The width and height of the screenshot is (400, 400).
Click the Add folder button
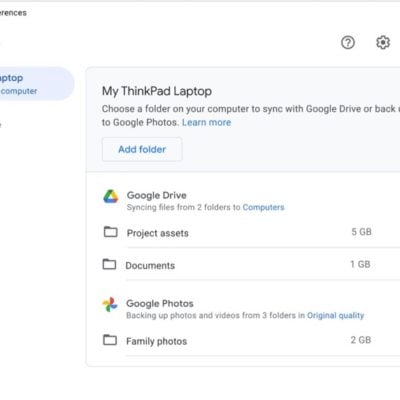142,149
